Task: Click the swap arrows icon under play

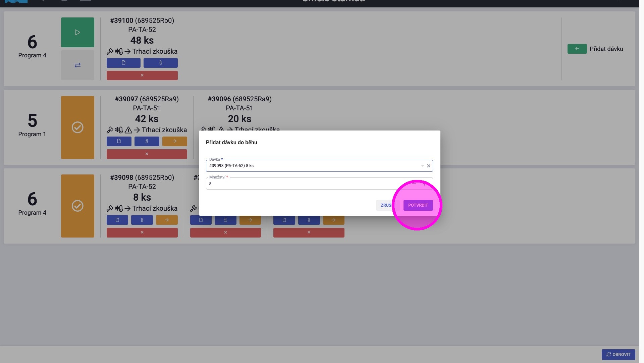Action: tap(77, 65)
